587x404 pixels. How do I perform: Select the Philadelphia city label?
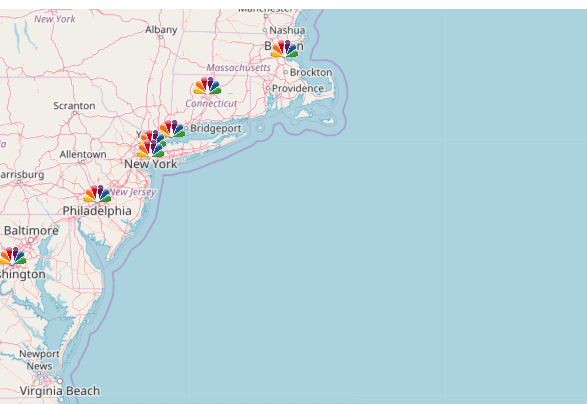(x=97, y=211)
